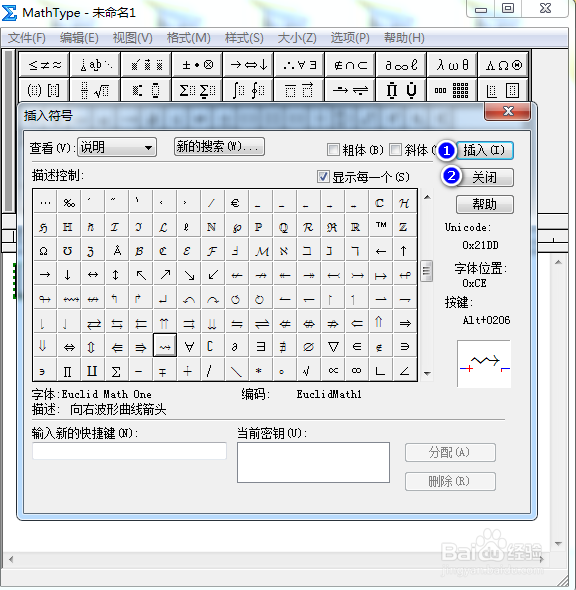Open the lowercase Greek palette (λωθ)

(x=452, y=65)
